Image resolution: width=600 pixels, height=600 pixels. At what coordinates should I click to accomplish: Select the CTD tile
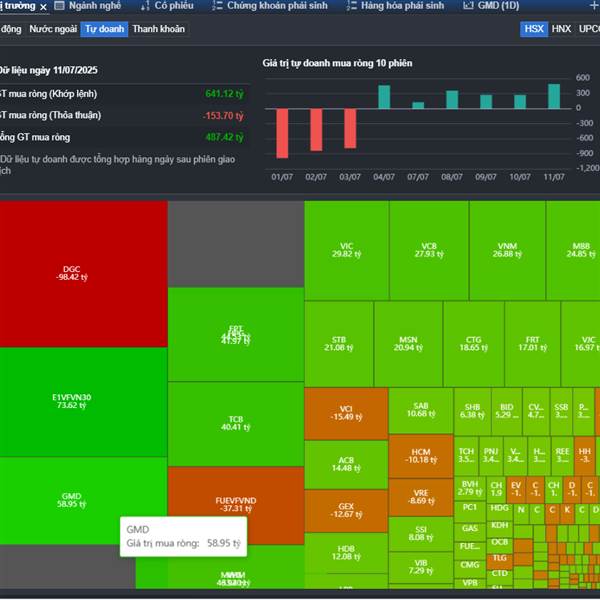(499, 577)
